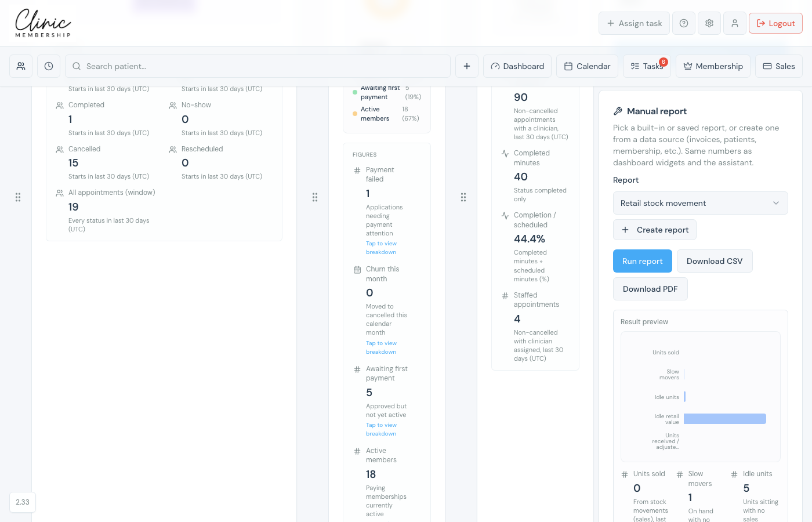Click the No-show people icon
The height and width of the screenshot is (522, 812).
(173, 106)
